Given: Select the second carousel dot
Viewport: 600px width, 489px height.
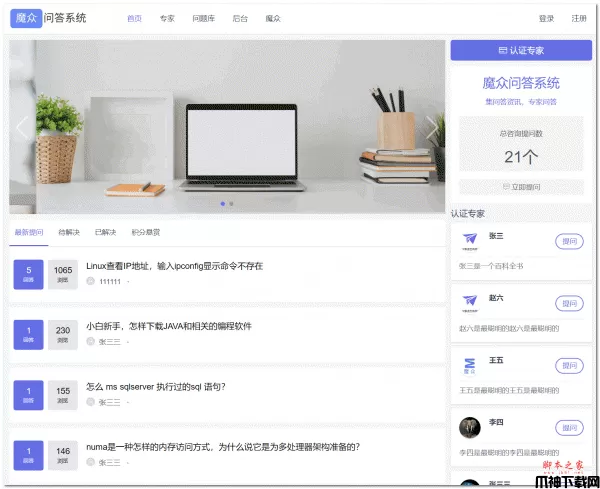Looking at the screenshot, I should 231,204.
